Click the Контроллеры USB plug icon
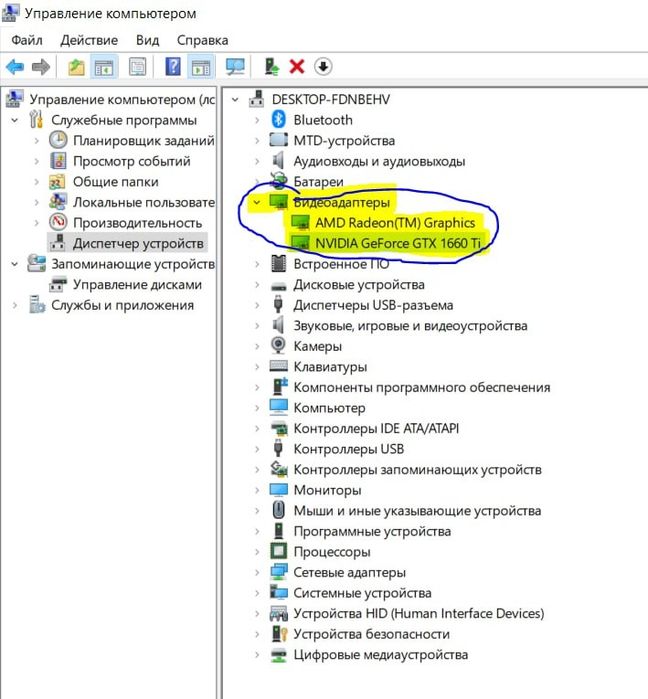 279,448
